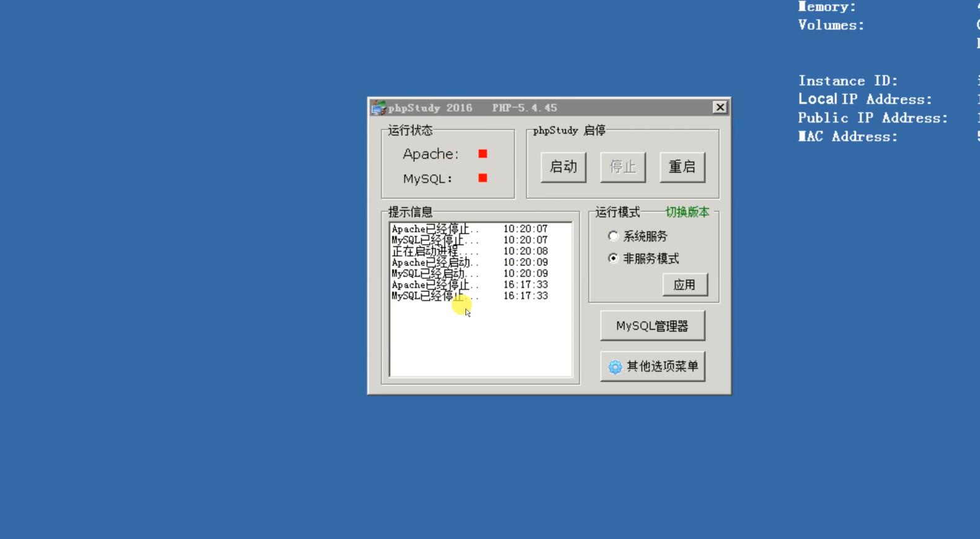Click the Apache: status label

tap(431, 154)
